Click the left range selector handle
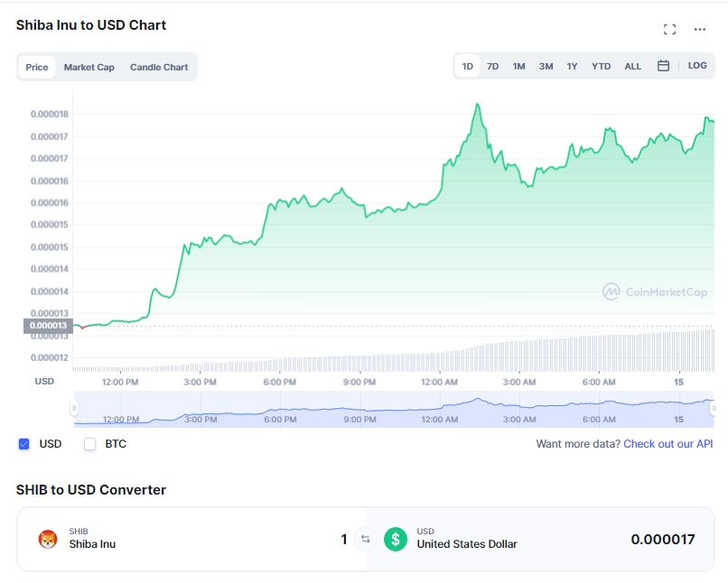Viewport: 728px width, 583px height. (x=74, y=408)
